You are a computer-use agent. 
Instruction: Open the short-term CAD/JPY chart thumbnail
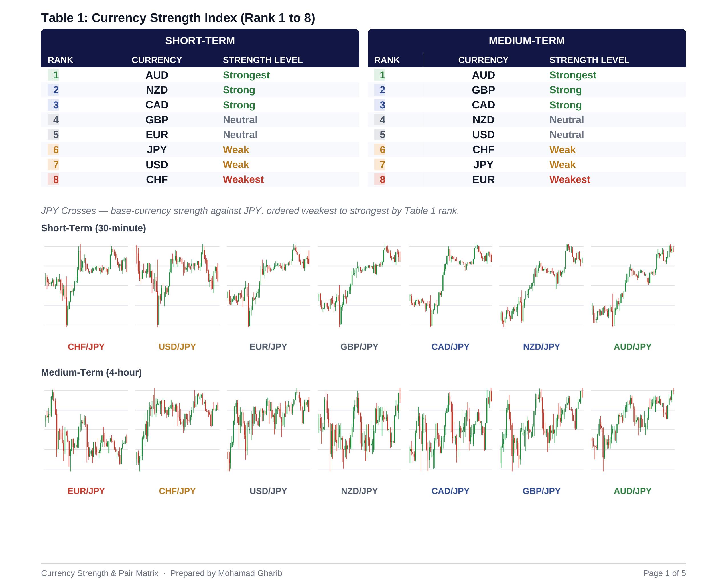(450, 285)
